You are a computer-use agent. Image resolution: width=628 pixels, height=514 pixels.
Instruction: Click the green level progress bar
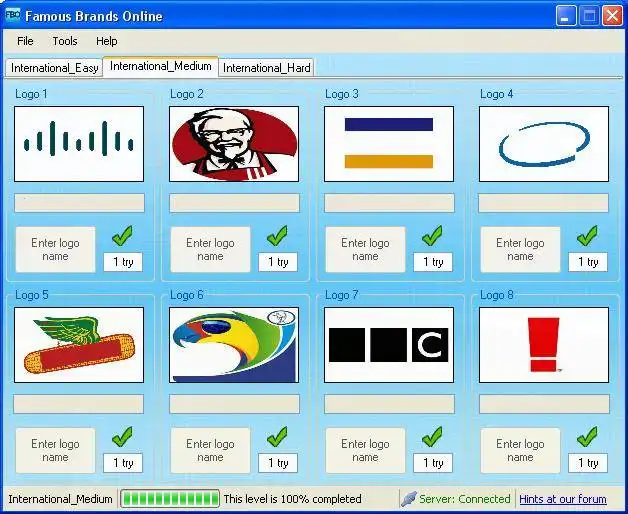coord(170,499)
